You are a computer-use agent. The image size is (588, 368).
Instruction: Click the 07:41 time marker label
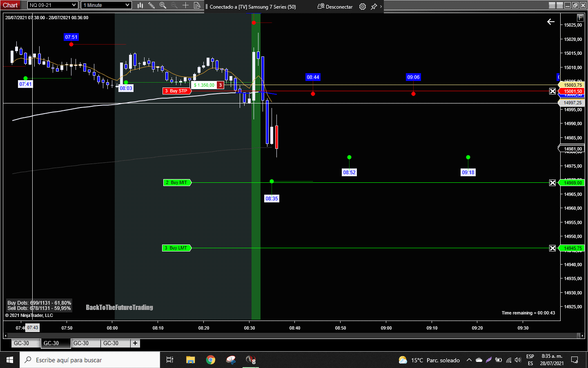click(x=25, y=84)
